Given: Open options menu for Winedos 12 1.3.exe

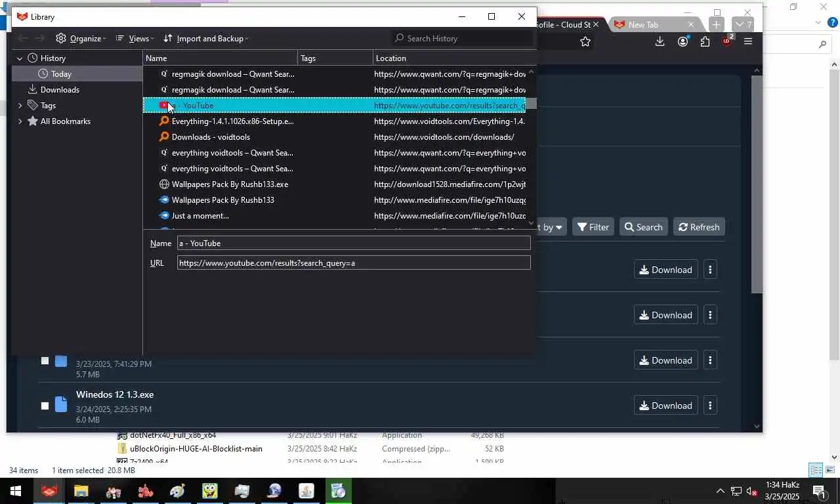Looking at the screenshot, I should click(710, 406).
